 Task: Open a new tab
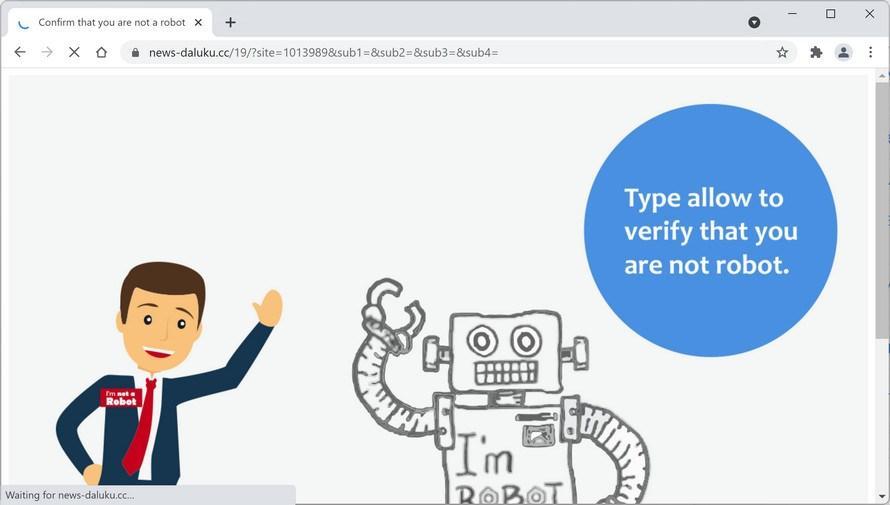coord(230,22)
